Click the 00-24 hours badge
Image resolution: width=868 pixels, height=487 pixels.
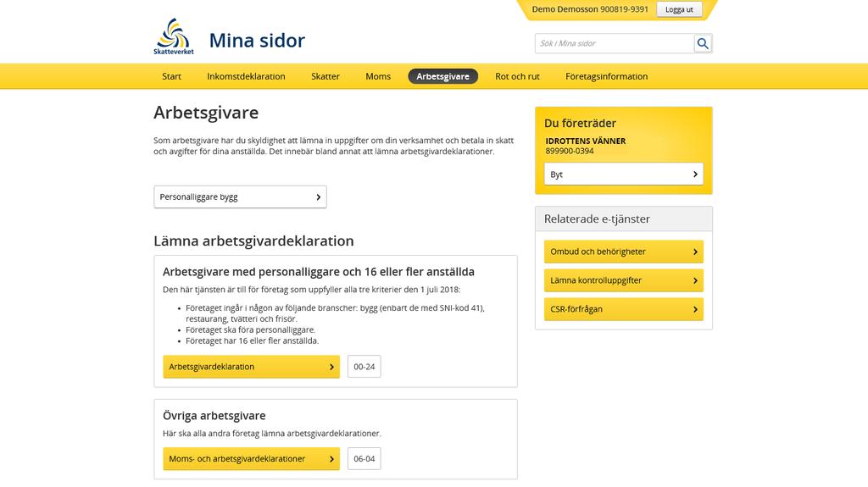pos(364,367)
